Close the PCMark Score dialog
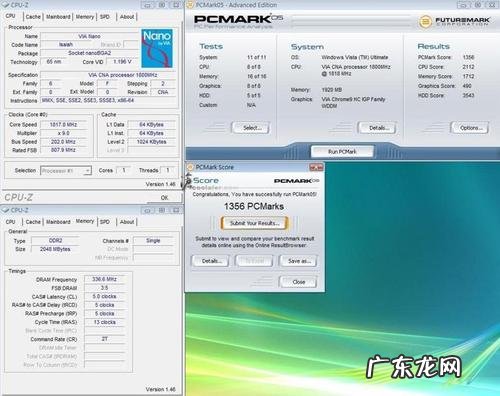Image resolution: width=500 pixels, height=396 pixels. [x=316, y=167]
